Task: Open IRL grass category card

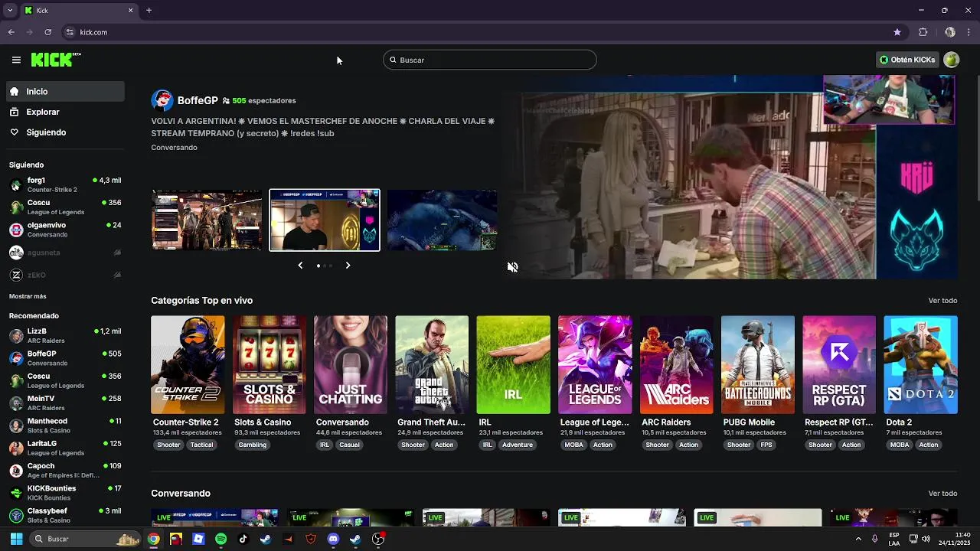Action: (x=513, y=365)
